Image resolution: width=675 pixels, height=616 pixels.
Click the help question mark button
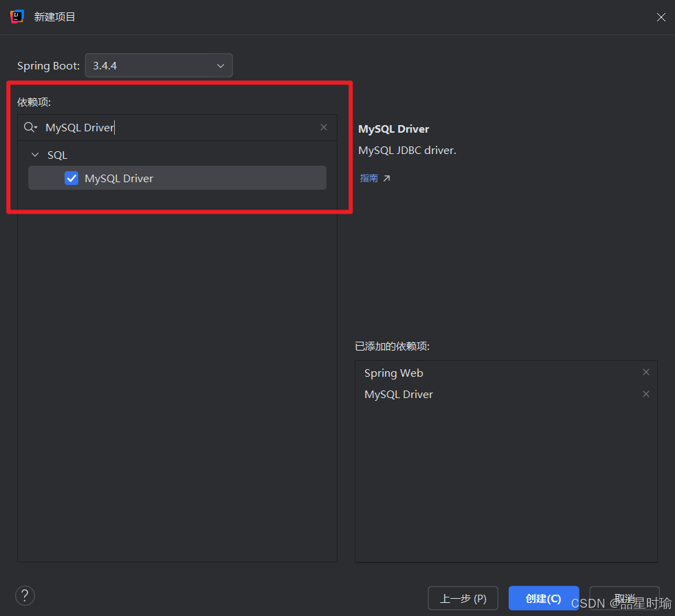pyautogui.click(x=25, y=596)
